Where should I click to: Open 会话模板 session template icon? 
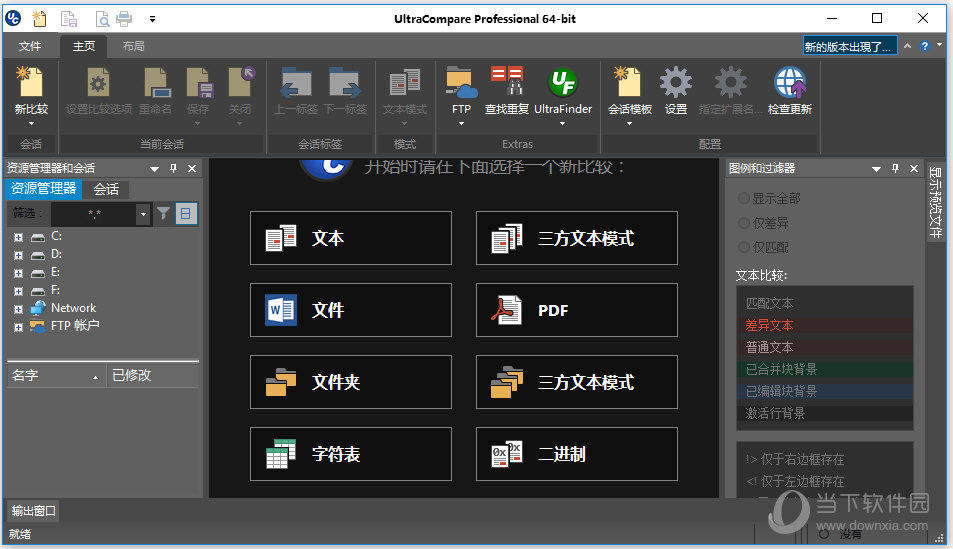628,82
